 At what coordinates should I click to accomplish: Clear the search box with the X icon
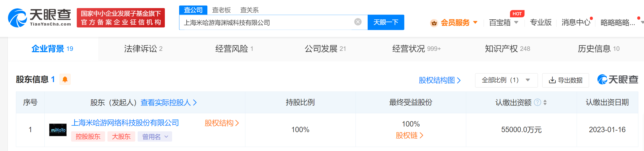click(x=358, y=22)
